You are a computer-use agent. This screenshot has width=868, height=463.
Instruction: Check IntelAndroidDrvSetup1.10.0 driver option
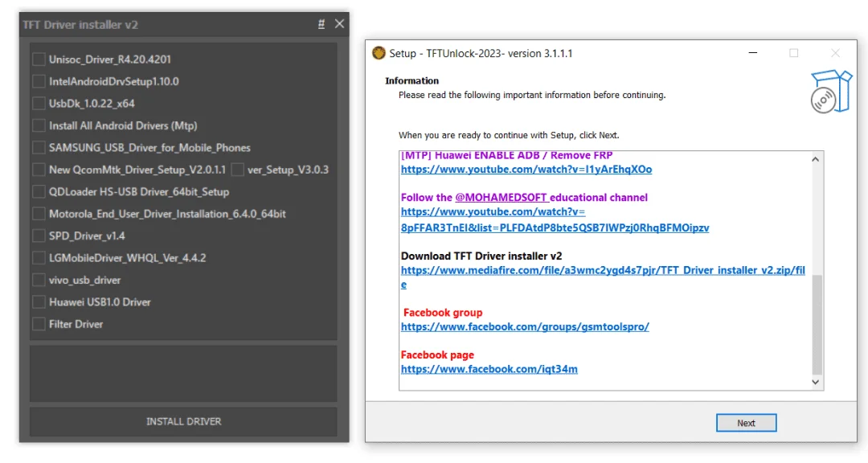[39, 81]
